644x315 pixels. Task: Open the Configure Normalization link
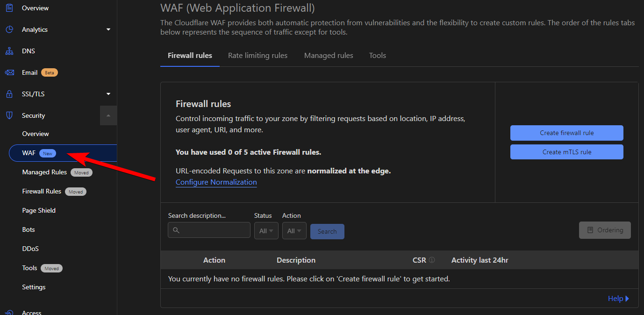(x=216, y=182)
